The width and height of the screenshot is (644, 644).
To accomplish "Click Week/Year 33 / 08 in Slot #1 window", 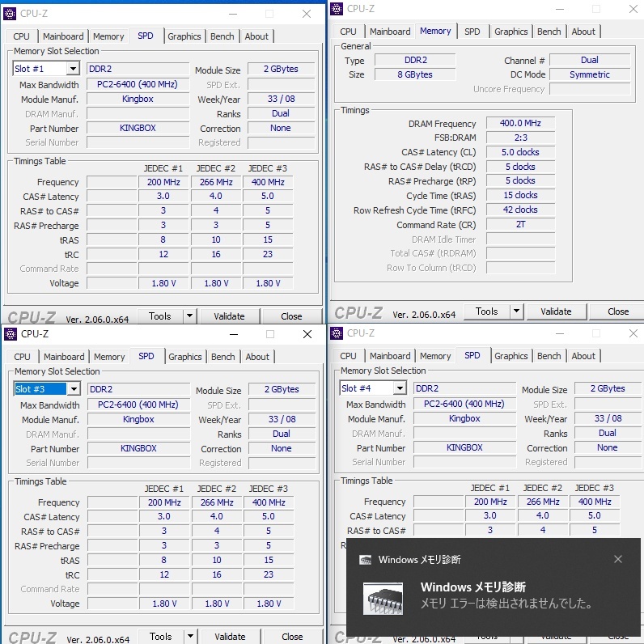I will tap(282, 99).
